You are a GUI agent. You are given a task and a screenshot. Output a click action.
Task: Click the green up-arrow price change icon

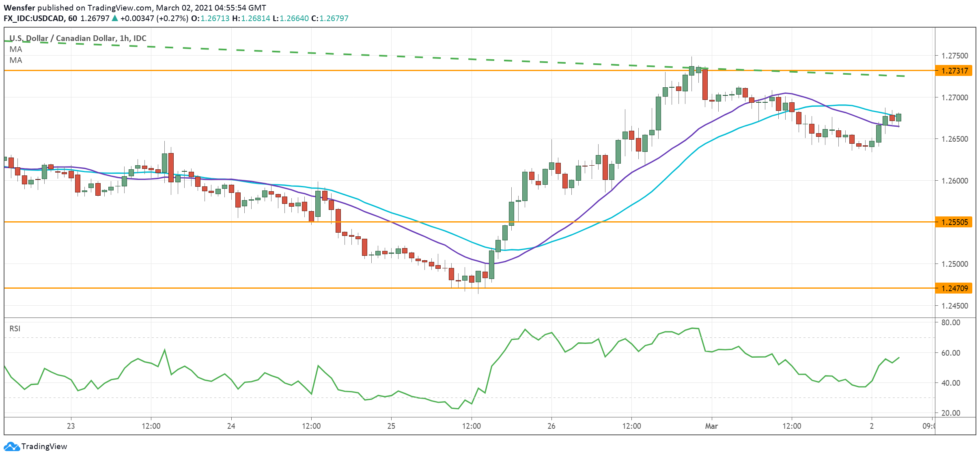pyautogui.click(x=115, y=18)
